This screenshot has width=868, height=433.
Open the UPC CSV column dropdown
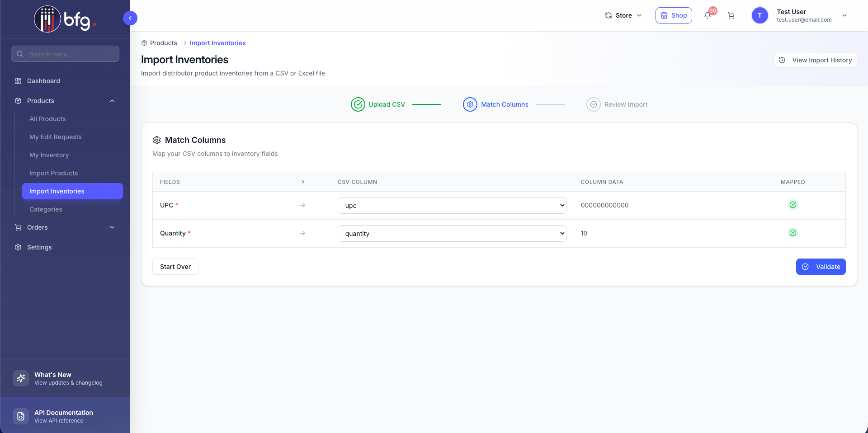[452, 206]
